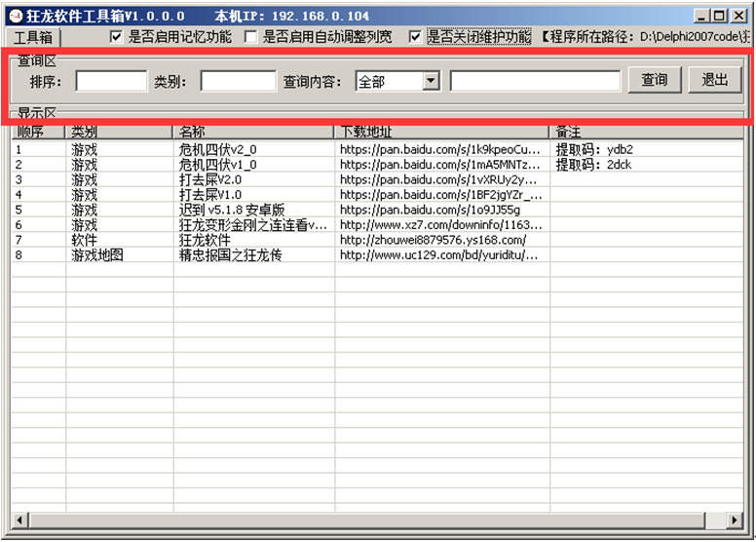
Task: Select row 打去屎V2.0
Action: (378, 179)
